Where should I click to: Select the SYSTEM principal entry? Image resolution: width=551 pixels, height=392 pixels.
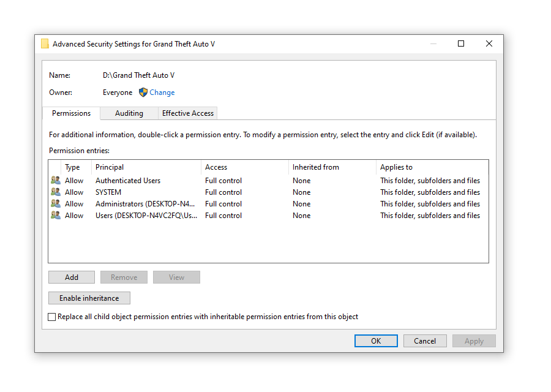click(x=108, y=192)
